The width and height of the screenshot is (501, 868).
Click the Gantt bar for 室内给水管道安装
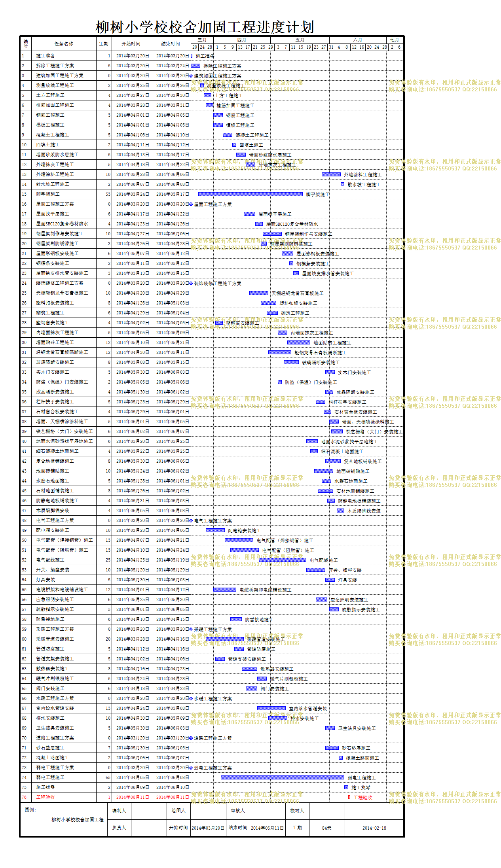click(271, 708)
